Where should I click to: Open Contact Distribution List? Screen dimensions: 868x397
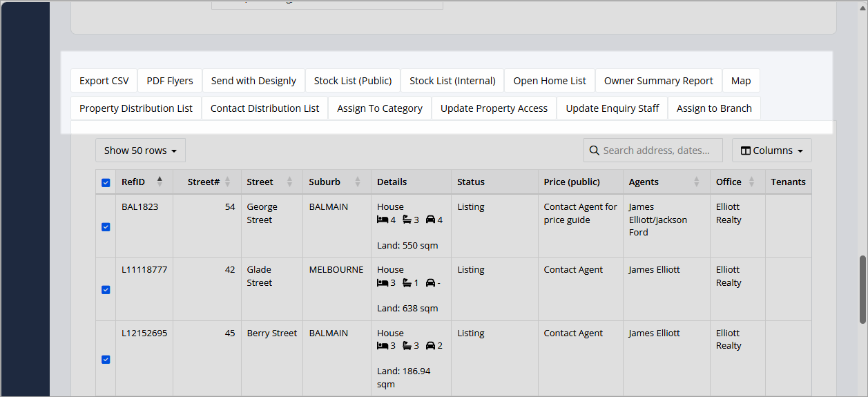pos(265,108)
